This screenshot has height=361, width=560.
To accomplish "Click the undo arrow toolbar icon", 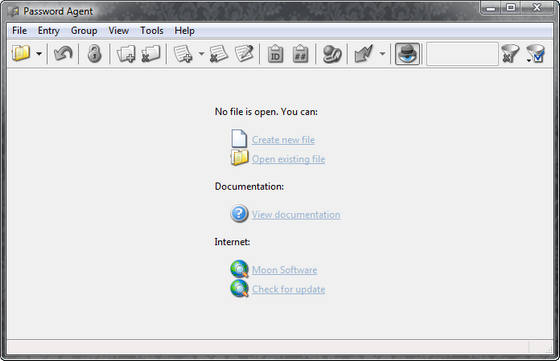I will tap(63, 54).
